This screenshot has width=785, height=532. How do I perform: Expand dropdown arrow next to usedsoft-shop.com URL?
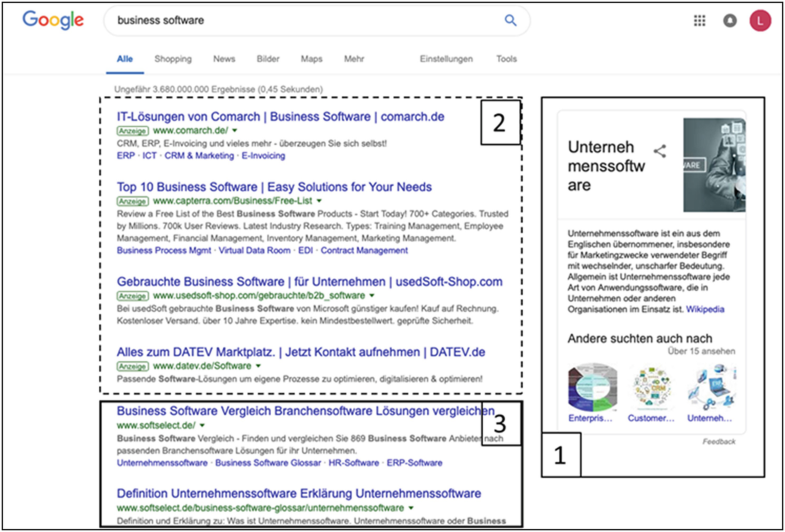click(371, 296)
